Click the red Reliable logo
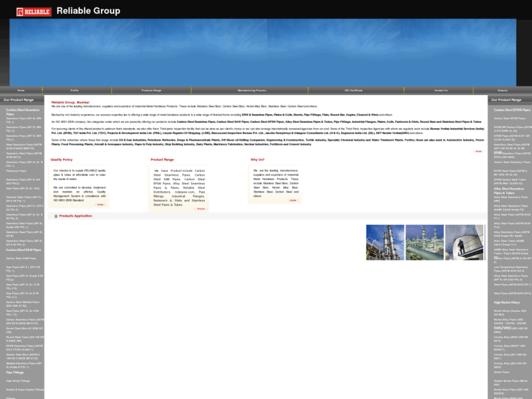Viewport: 532px width, 399px height. (34, 12)
